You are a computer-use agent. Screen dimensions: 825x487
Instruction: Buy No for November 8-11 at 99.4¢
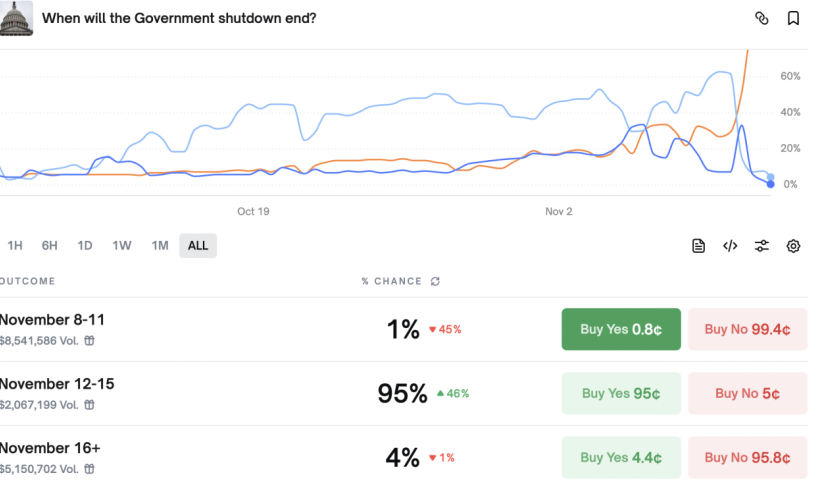[x=747, y=329]
